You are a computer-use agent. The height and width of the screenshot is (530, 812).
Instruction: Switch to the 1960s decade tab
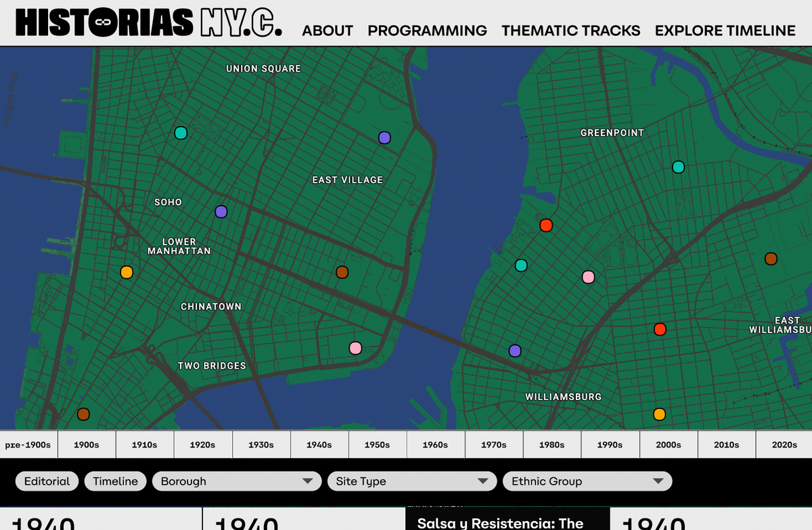pos(436,444)
